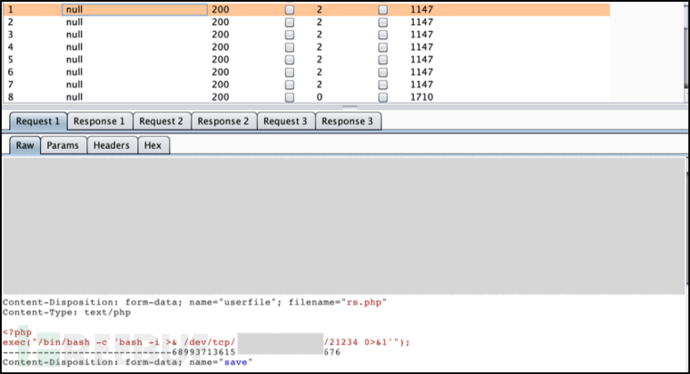Click the null payload in row 4
Viewport: 690px width, 374px height.
point(74,47)
